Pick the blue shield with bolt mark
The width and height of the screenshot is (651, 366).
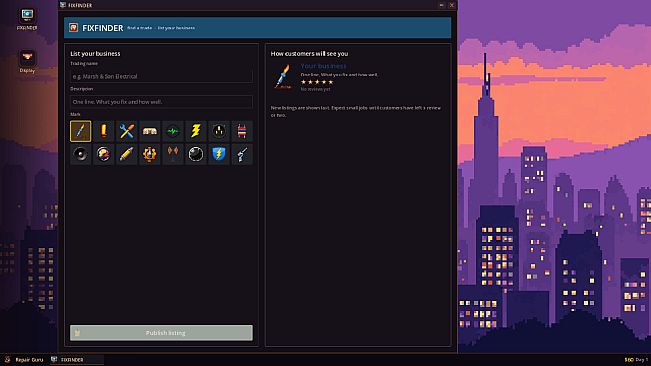pos(219,154)
